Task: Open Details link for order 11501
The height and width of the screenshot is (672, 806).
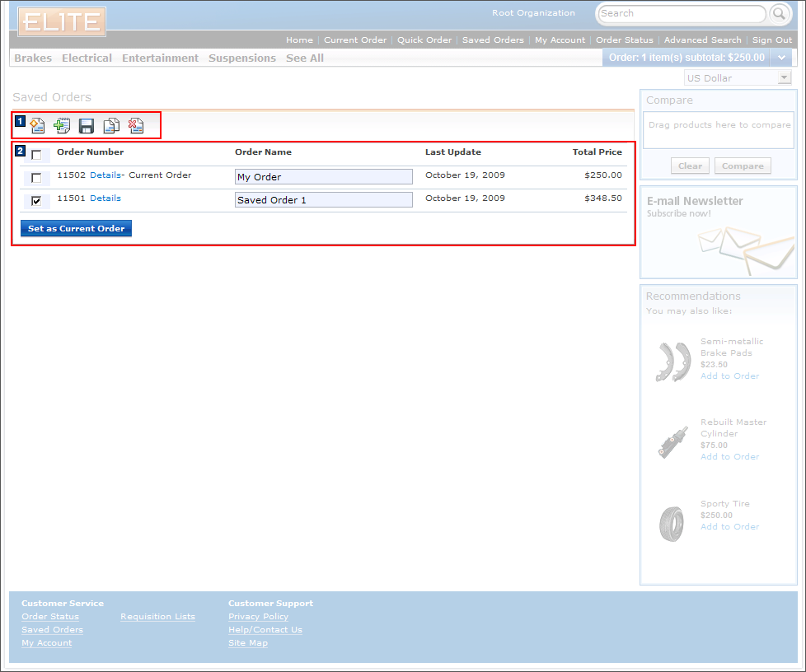Action: click(x=105, y=198)
